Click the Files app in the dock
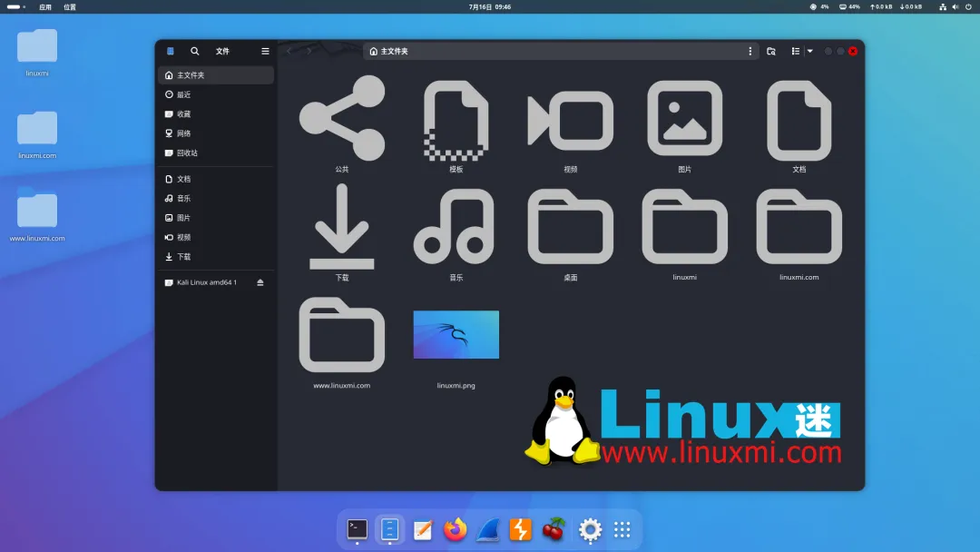This screenshot has width=980, height=552. 389,529
